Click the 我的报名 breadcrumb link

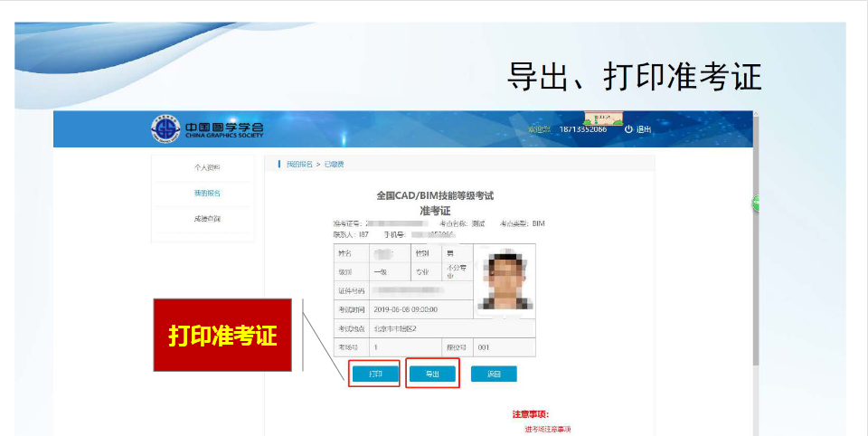pyautogui.click(x=299, y=164)
